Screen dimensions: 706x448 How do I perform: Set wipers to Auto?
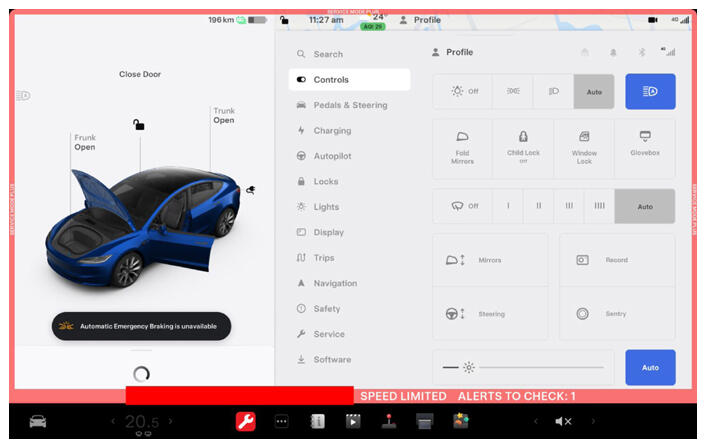(x=645, y=206)
